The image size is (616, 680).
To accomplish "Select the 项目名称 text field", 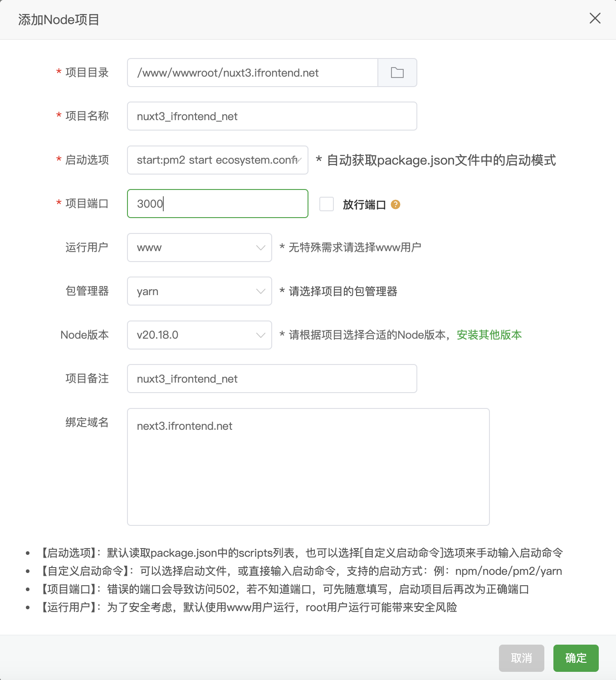I will click(272, 116).
